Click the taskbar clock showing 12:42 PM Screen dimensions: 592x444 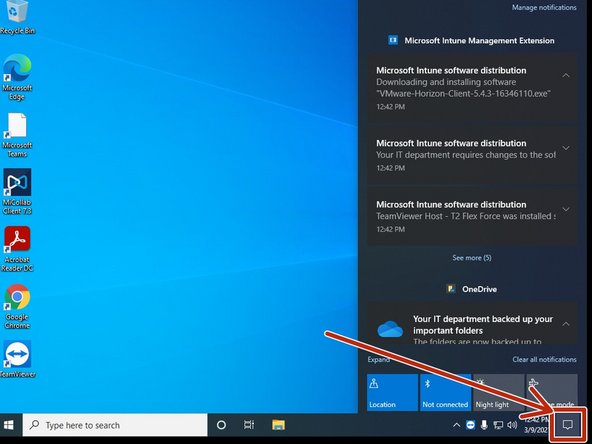point(536,425)
